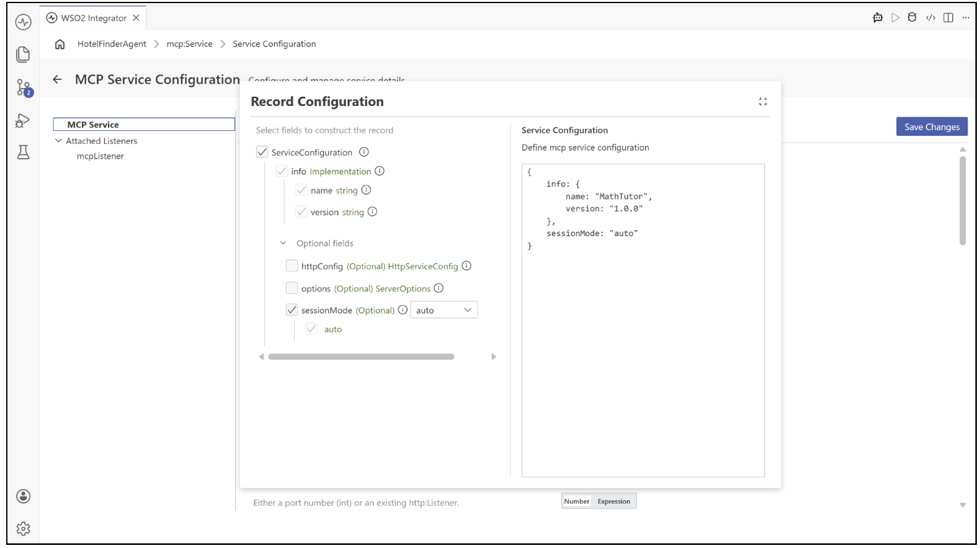Click the Run play icon
Viewport: 980px width, 548px height.
point(895,18)
